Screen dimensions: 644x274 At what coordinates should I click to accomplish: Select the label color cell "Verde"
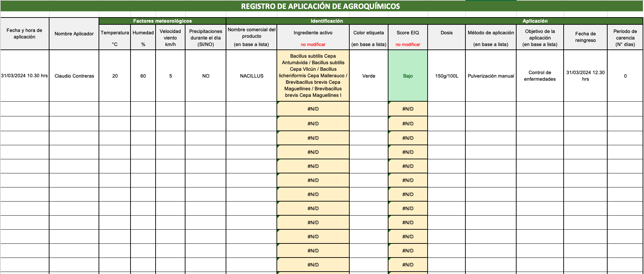click(369, 76)
